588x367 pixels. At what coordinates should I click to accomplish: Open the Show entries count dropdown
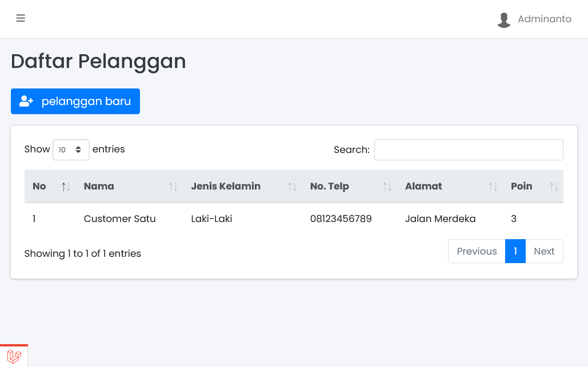pos(71,150)
